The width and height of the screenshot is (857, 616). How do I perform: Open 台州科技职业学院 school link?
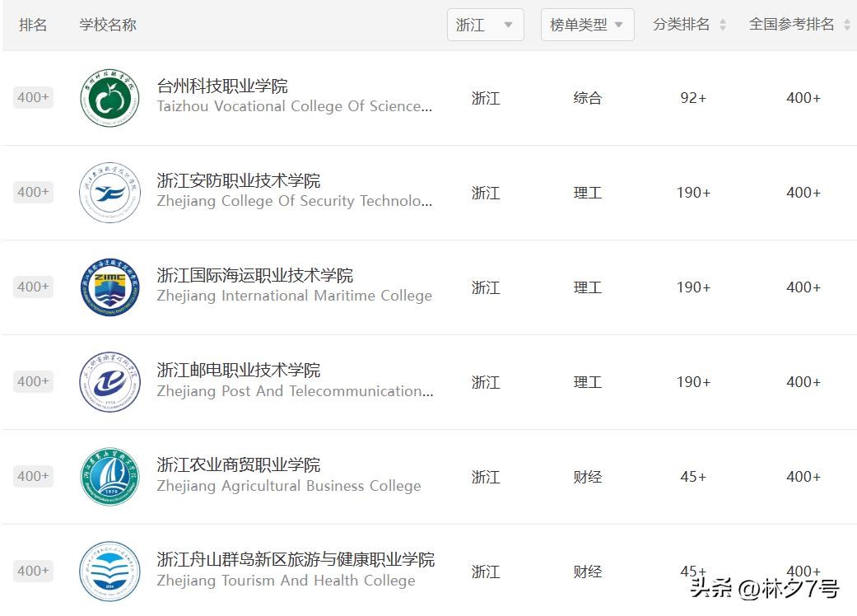point(222,86)
